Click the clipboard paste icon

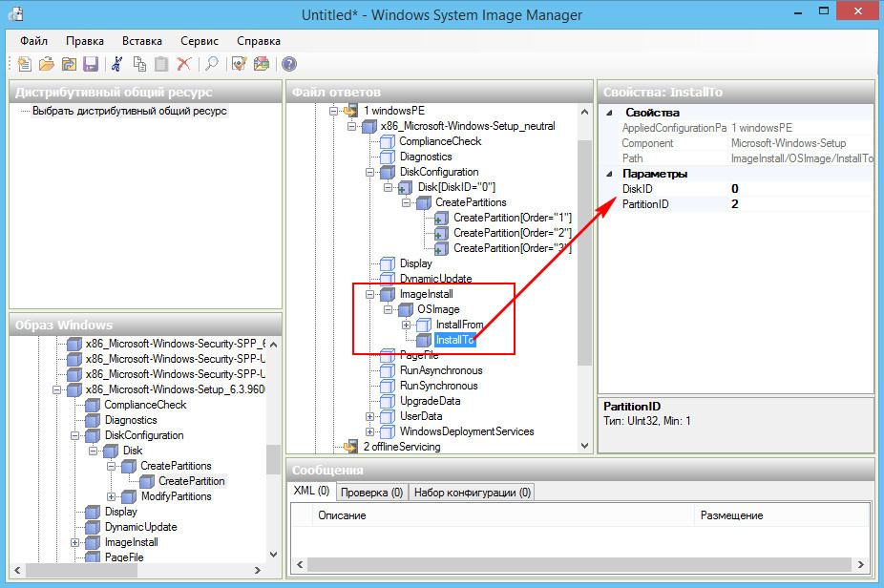(161, 64)
